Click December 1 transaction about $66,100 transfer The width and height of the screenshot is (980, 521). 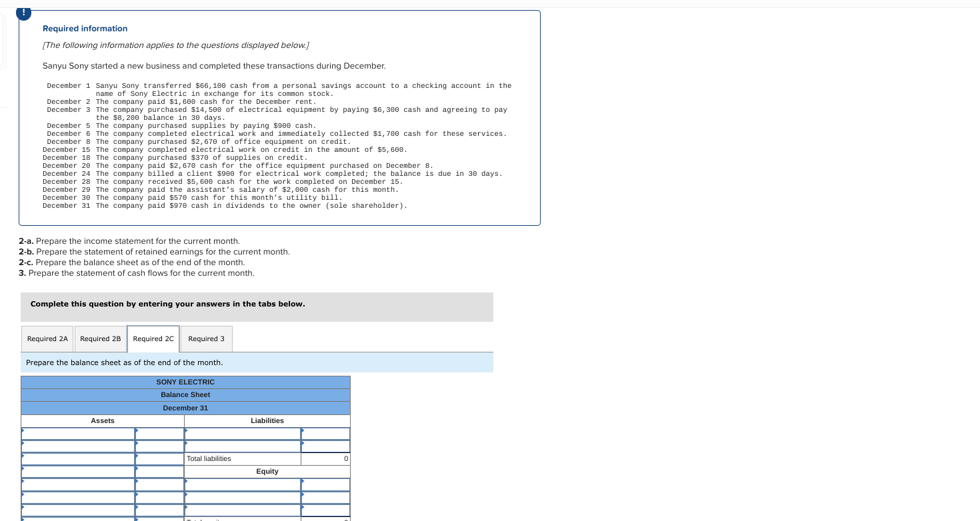coord(279,90)
